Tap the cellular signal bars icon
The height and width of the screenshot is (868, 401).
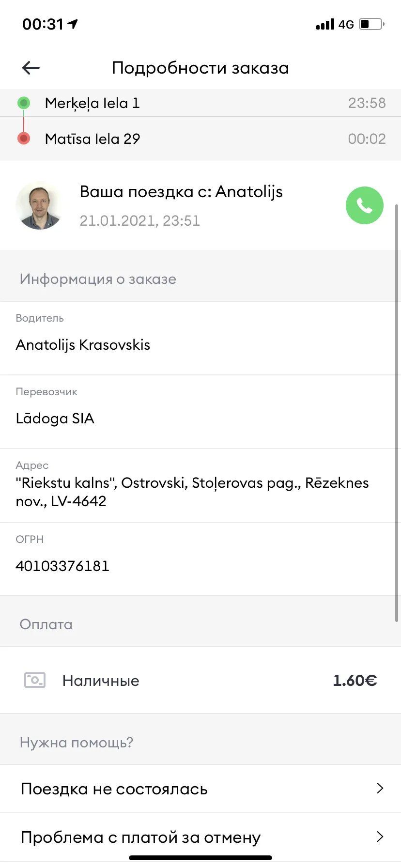pos(325,24)
